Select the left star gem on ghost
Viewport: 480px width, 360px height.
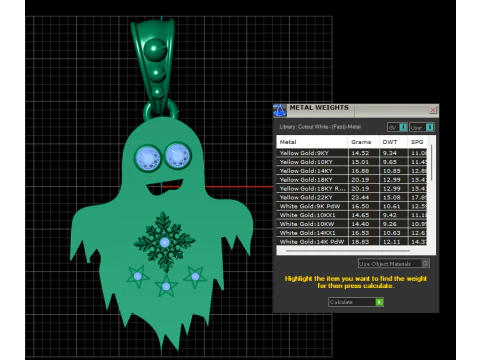tap(138, 276)
